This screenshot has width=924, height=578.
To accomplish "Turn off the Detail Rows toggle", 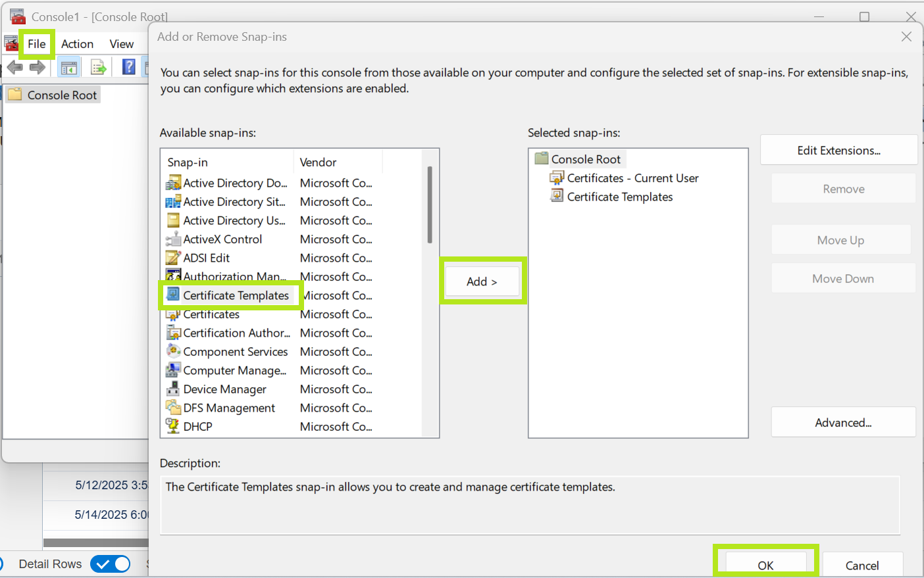I will (x=111, y=564).
